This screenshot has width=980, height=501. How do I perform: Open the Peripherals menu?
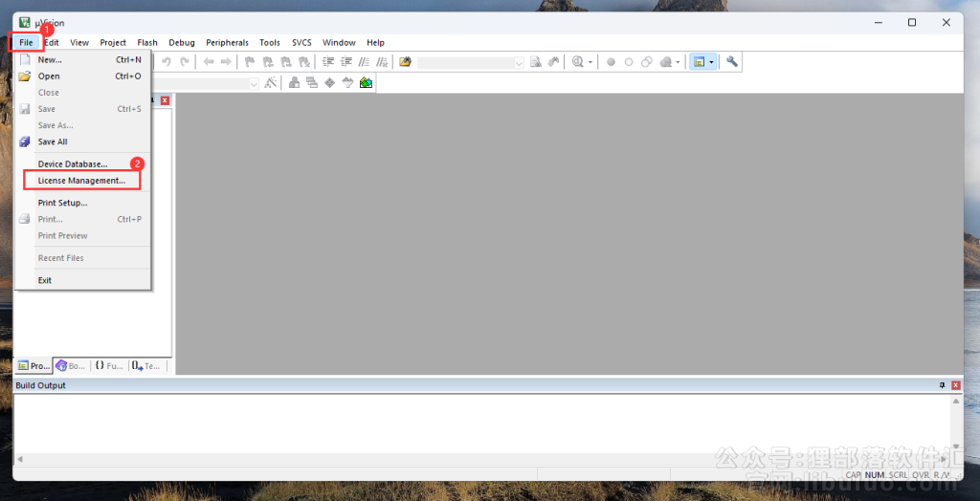click(227, 43)
